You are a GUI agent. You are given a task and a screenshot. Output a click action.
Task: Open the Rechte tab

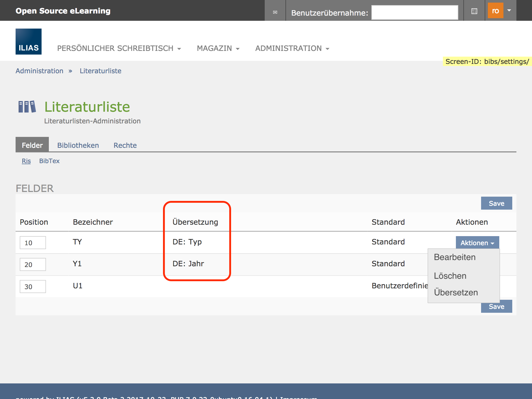pos(125,145)
